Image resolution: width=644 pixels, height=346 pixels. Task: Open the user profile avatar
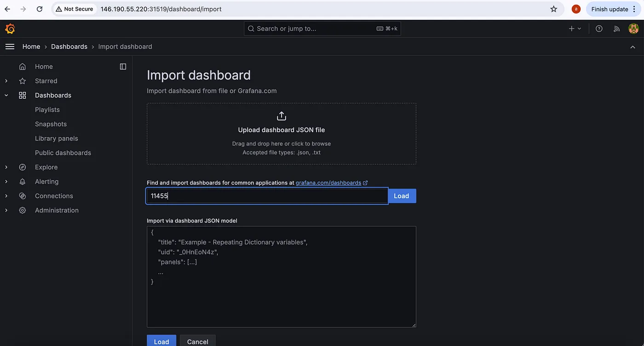pos(633,29)
